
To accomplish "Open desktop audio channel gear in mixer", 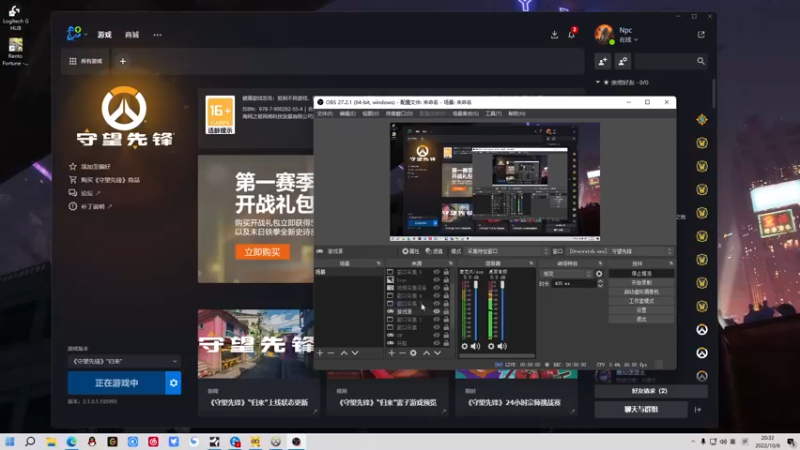I will pyautogui.click(x=491, y=346).
